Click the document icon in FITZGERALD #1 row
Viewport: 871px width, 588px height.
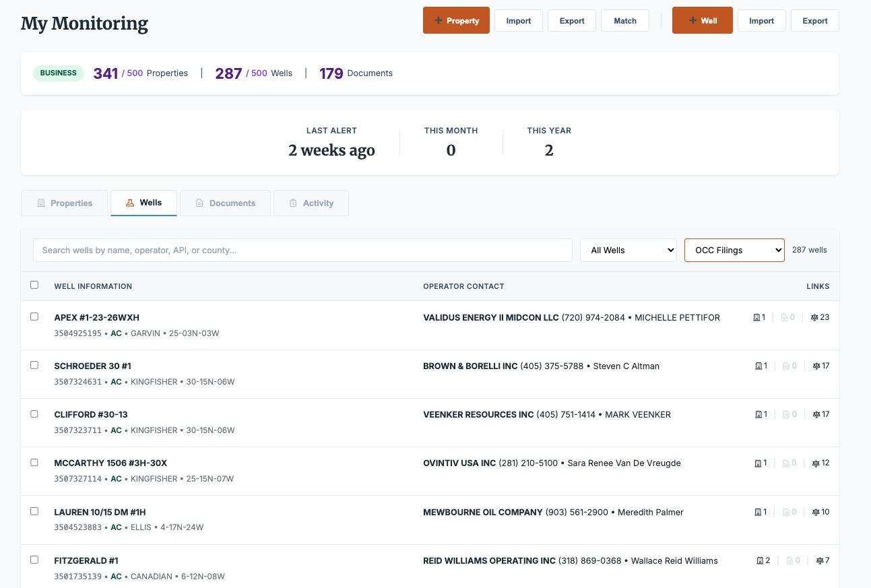click(x=788, y=560)
